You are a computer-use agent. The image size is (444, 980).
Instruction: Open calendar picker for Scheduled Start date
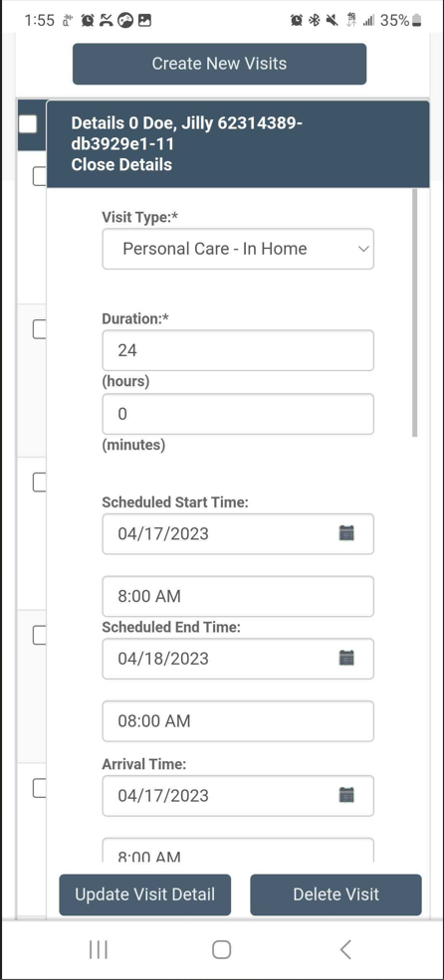click(346, 533)
